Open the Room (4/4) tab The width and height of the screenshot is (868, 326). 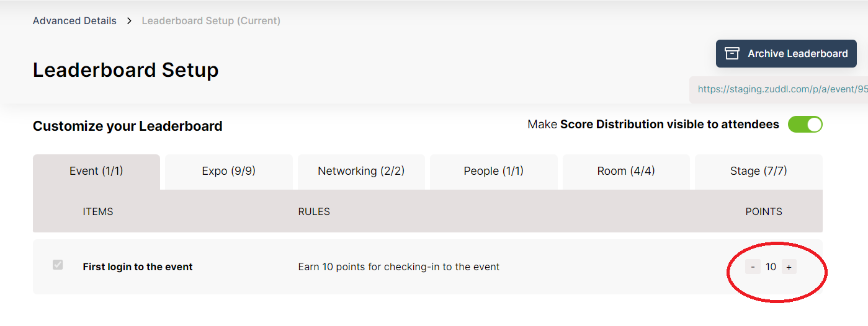point(626,171)
